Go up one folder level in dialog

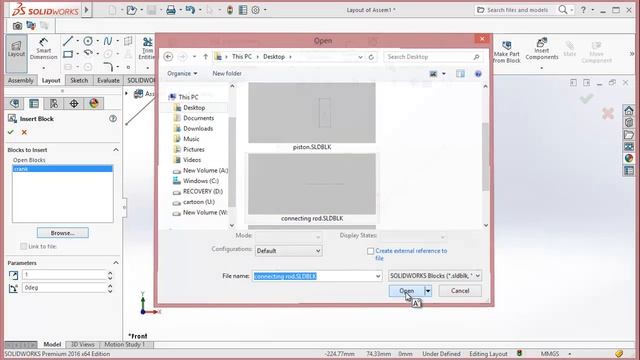pos(206,57)
